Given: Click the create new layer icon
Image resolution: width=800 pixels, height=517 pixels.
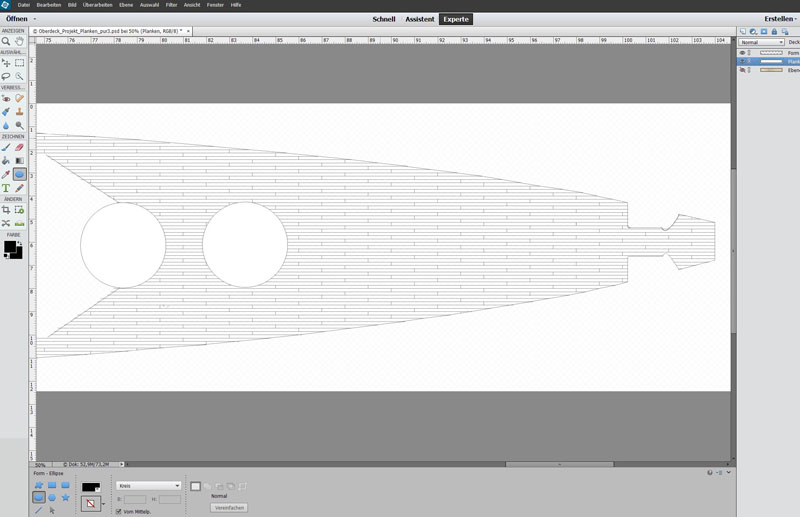Looking at the screenshot, I should (743, 31).
